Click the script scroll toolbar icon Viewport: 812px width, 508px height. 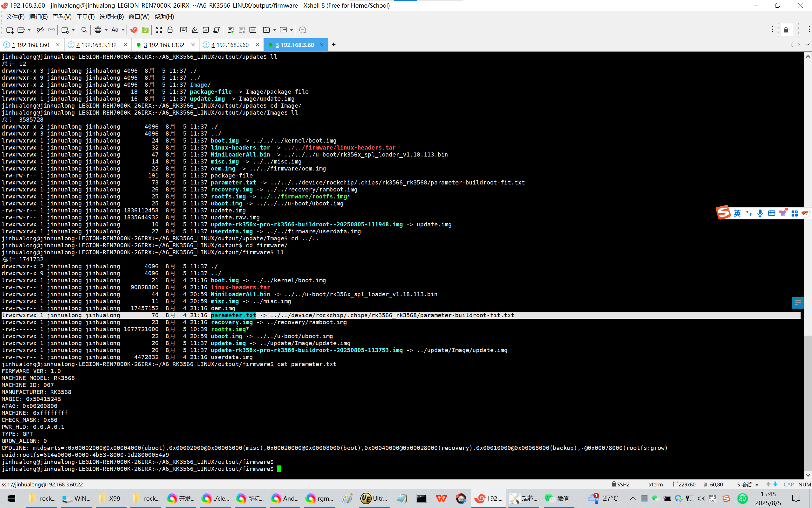[x=217, y=30]
